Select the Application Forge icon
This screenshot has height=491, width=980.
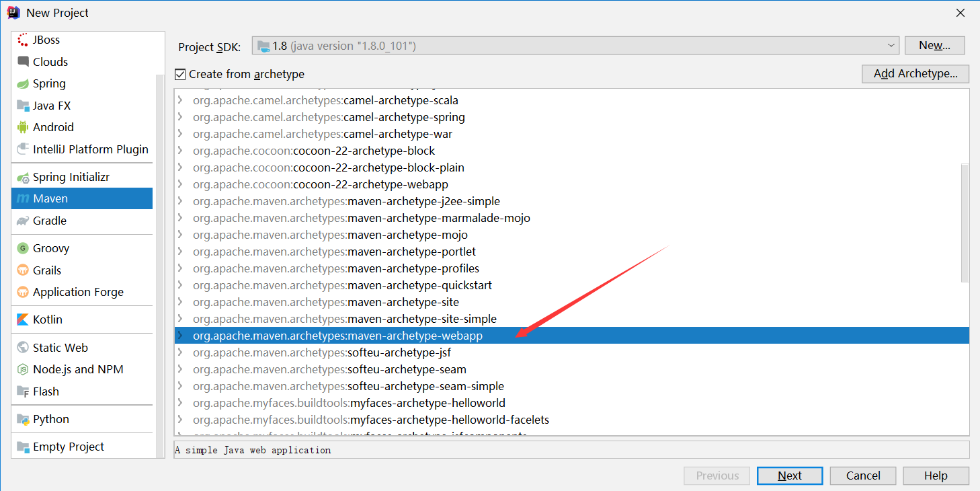coord(23,292)
